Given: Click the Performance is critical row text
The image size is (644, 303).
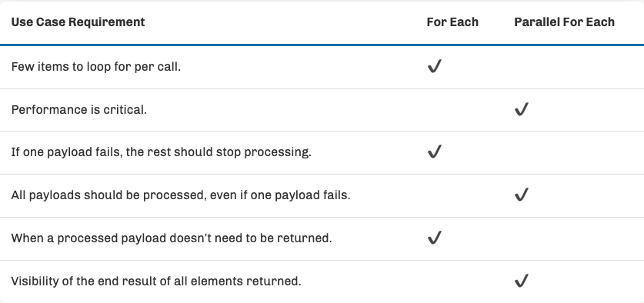Looking at the screenshot, I should (78, 110).
